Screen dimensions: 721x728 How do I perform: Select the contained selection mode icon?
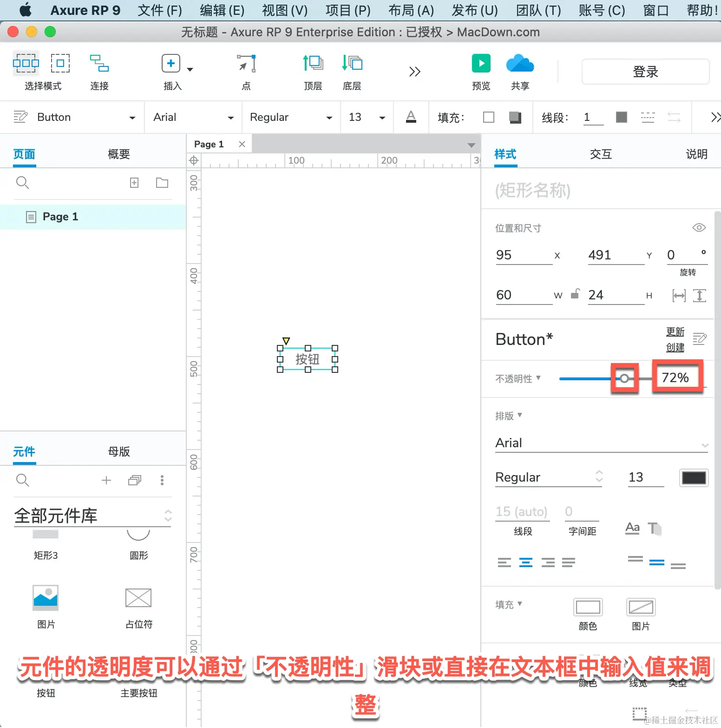(x=60, y=63)
